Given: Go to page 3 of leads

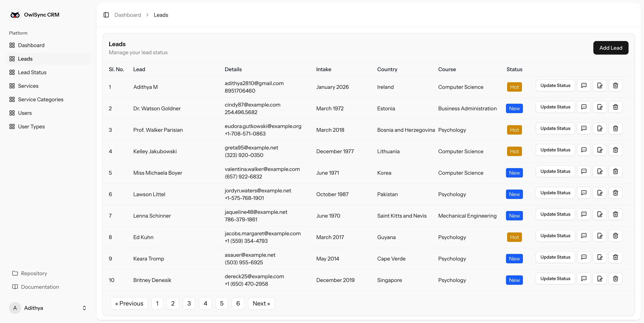Looking at the screenshot, I should click(x=189, y=303).
